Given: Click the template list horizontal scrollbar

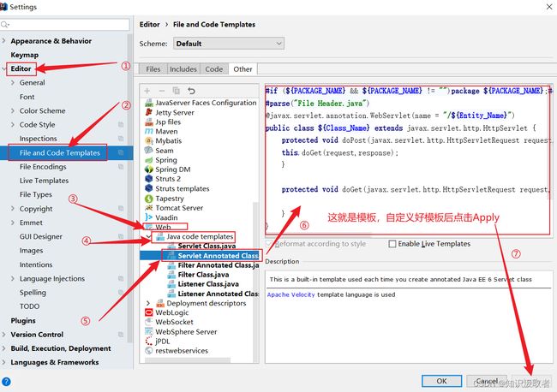Looking at the screenshot, I should point(188,360).
